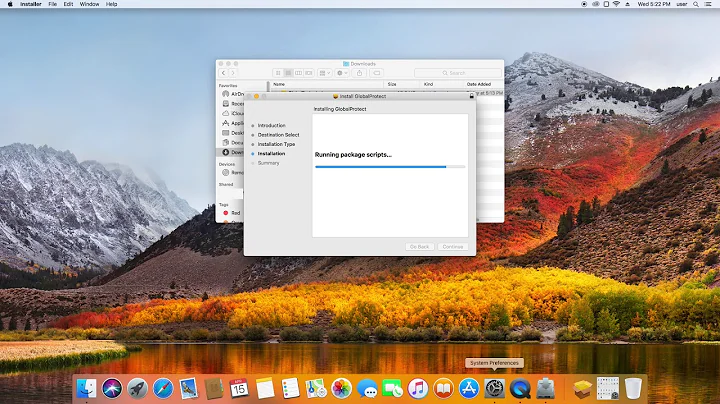This screenshot has height=404, width=720.
Task: Click Introduction step in installer
Action: click(271, 125)
